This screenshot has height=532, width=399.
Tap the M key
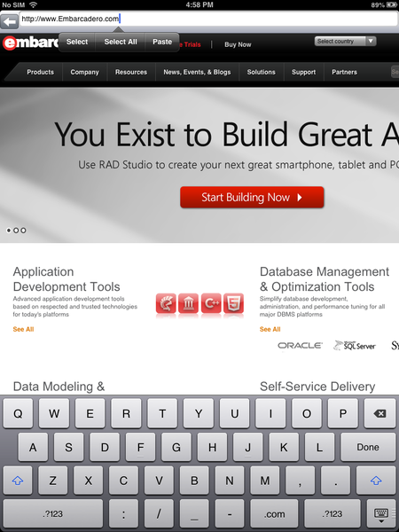(264, 481)
